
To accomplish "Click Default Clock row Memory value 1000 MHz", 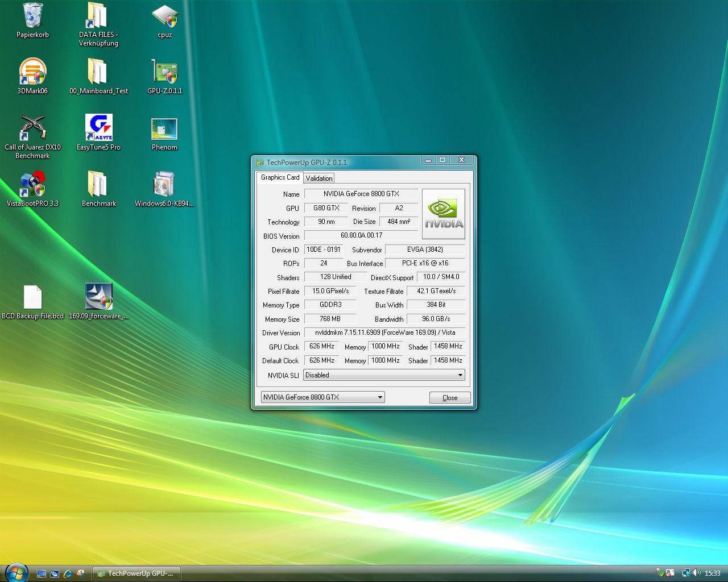I will point(386,360).
